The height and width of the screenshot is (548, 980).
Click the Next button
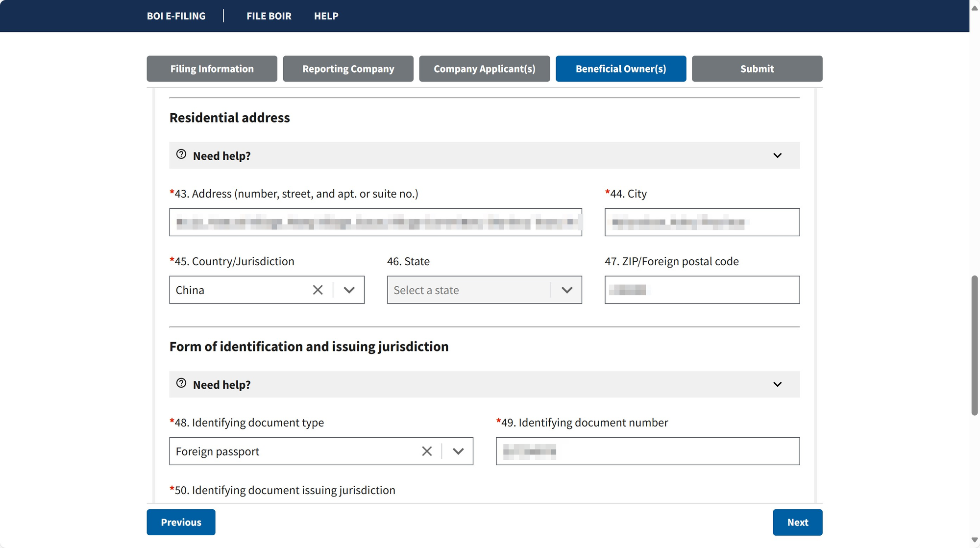coord(798,523)
